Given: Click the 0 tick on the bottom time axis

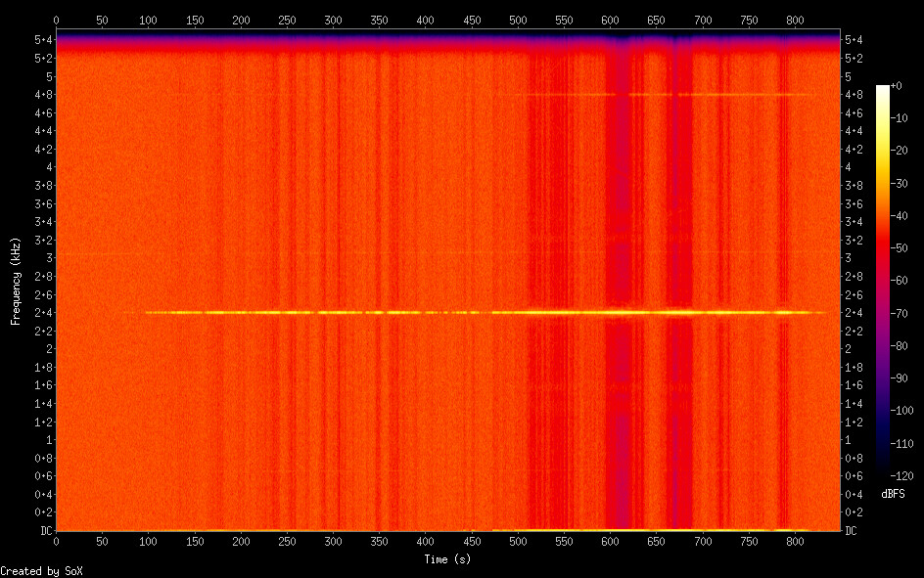Looking at the screenshot, I should click(56, 541).
